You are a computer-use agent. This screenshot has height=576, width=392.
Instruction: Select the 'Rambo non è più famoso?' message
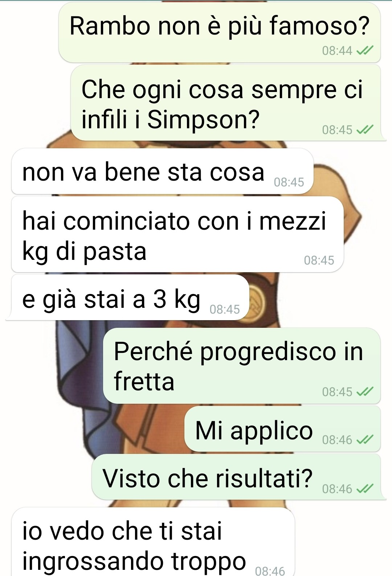(x=220, y=32)
